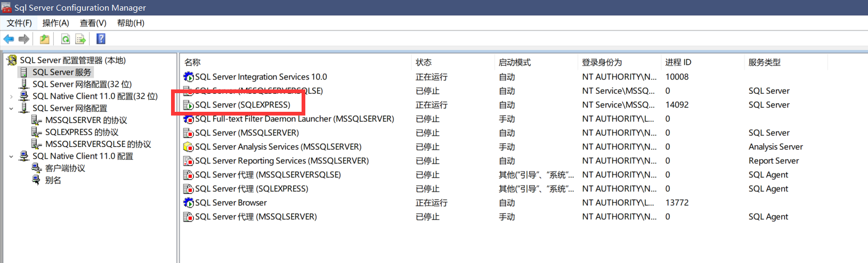Open the 文件(F) menu
The width and height of the screenshot is (868, 263).
point(19,23)
